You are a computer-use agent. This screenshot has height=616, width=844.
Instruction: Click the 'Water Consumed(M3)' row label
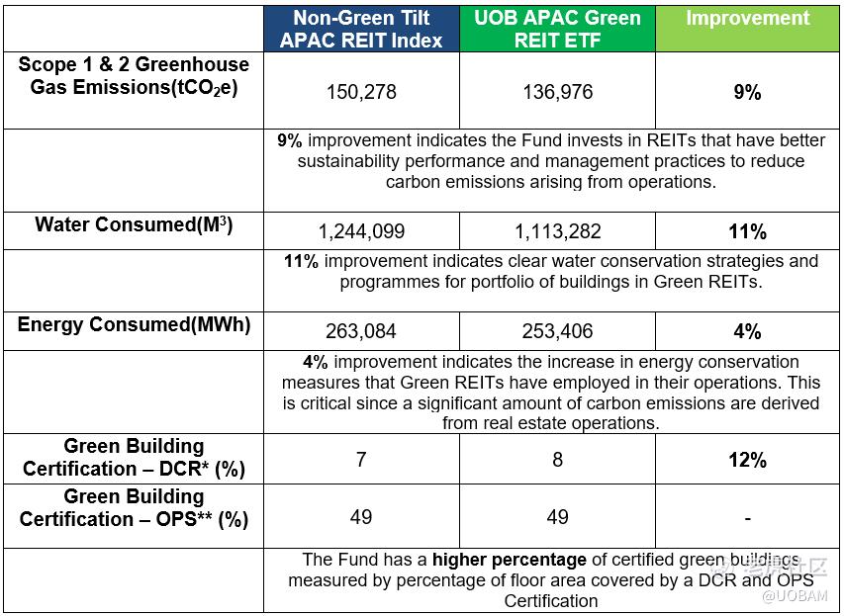click(x=134, y=224)
